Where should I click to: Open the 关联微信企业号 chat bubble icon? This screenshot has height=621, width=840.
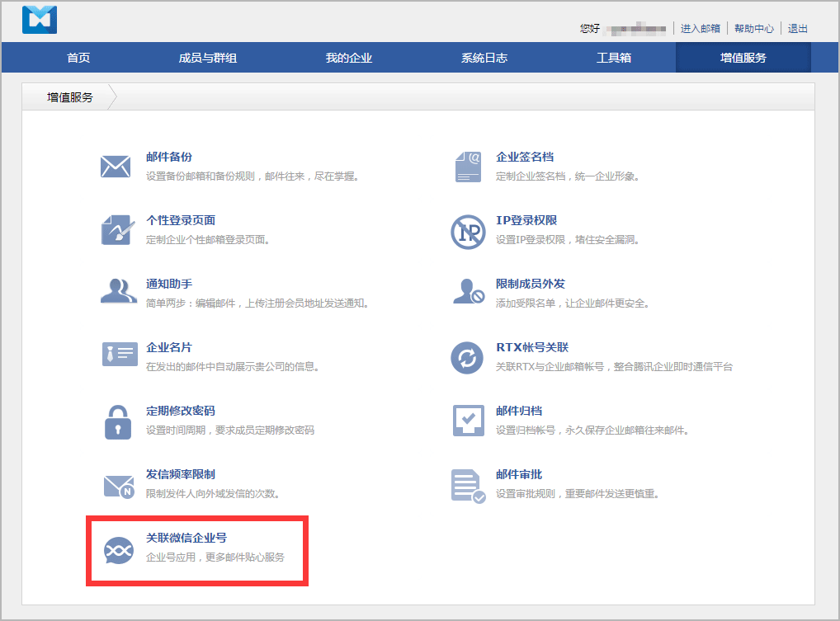point(117,549)
